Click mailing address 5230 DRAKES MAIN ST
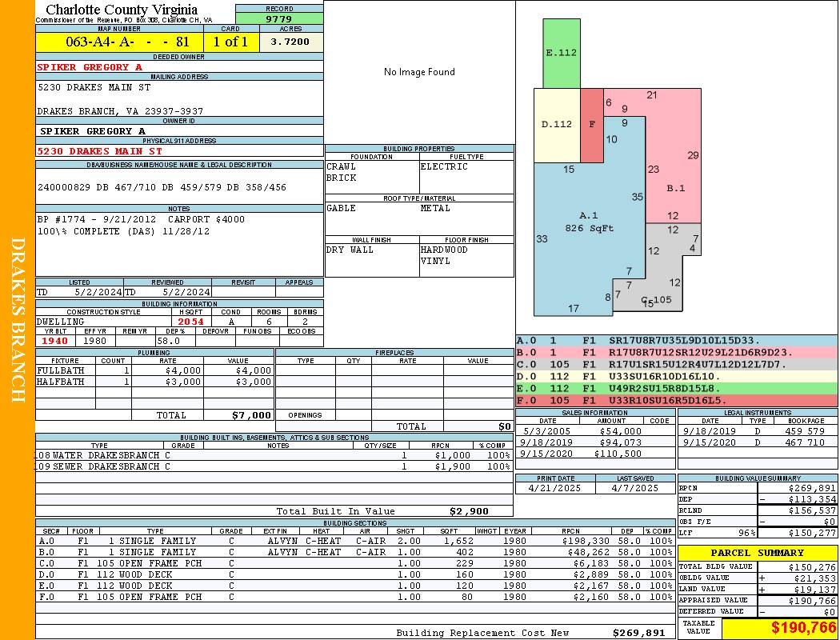Image resolution: width=840 pixels, height=640 pixels. [94, 87]
